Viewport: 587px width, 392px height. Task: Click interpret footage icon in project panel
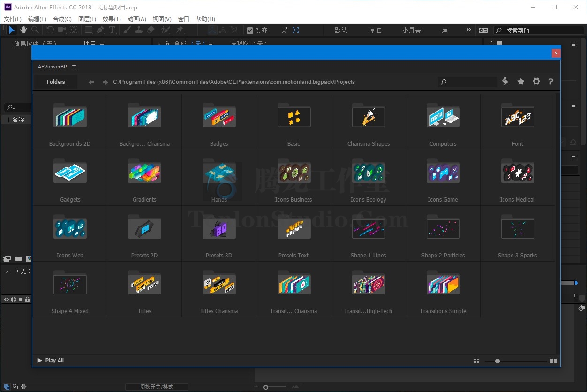[x=7, y=258]
